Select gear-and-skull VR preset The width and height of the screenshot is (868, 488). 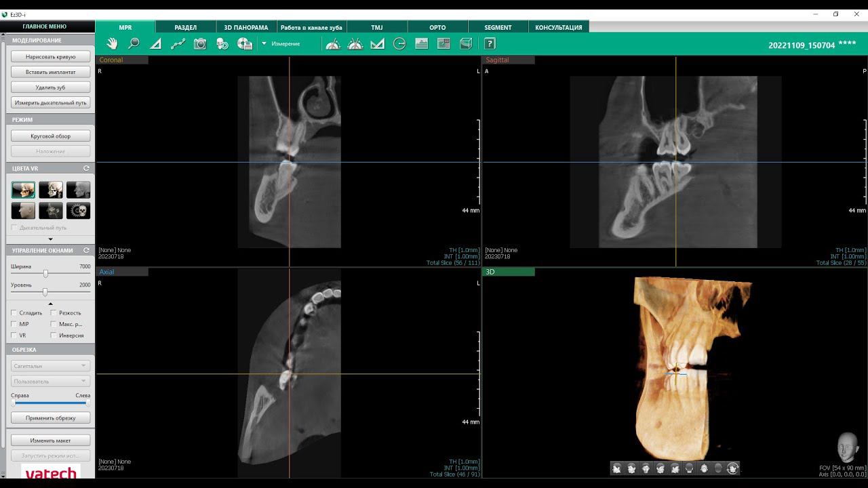pyautogui.click(x=78, y=211)
